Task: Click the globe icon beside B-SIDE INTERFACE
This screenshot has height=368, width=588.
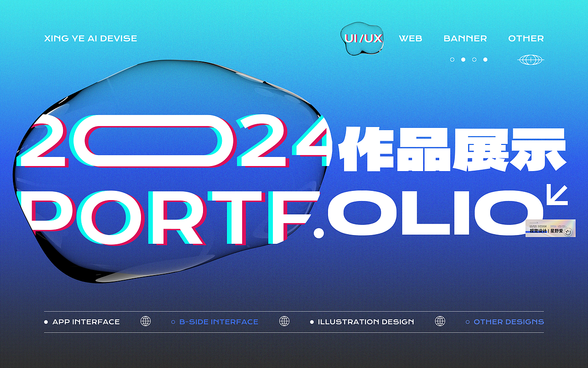Action: tap(285, 322)
